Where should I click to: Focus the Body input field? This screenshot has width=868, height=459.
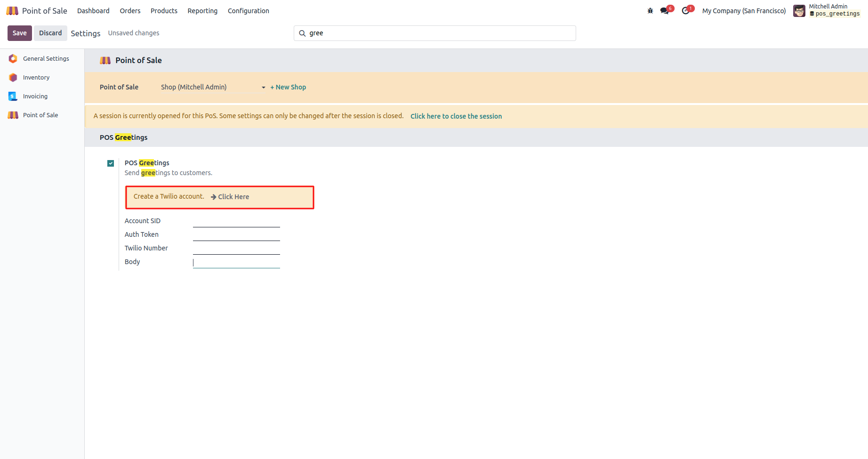(236, 262)
